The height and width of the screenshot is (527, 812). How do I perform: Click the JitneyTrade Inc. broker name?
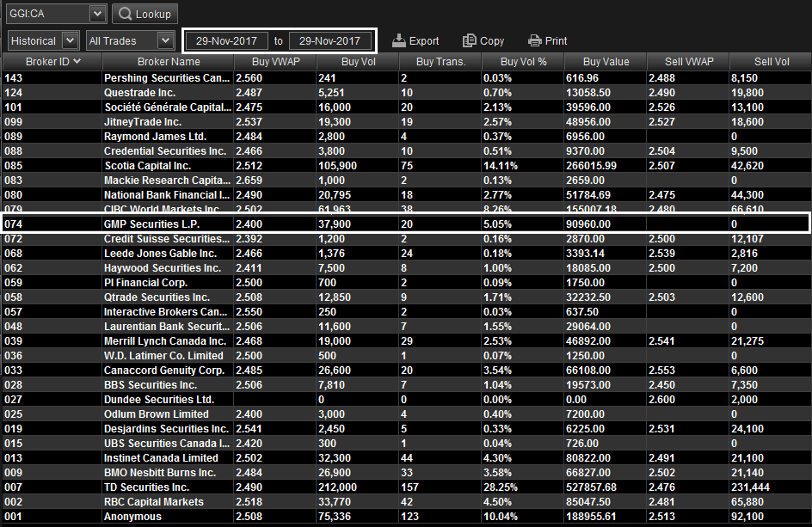point(143,122)
